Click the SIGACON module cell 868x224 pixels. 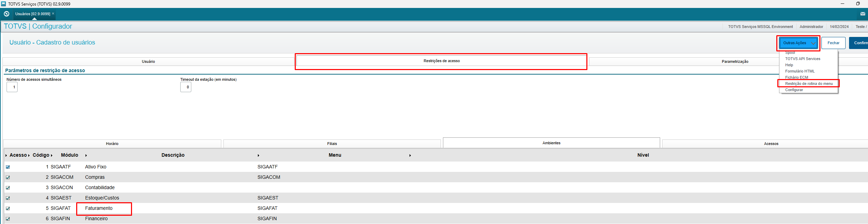tap(62, 187)
